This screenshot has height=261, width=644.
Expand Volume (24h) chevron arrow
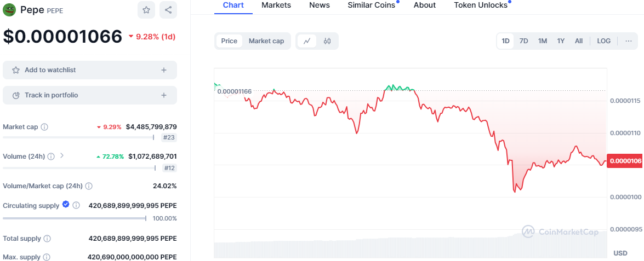click(62, 156)
